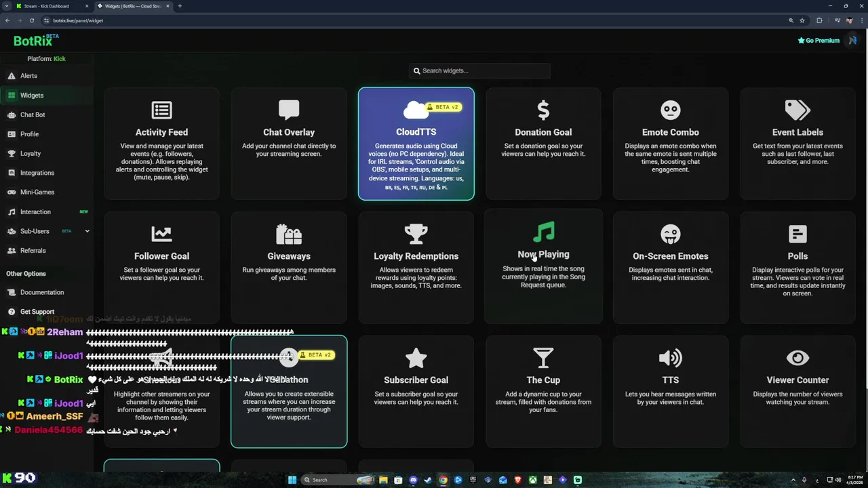Click the Windows Start button
Screen dimensions: 868x488
click(x=292, y=480)
